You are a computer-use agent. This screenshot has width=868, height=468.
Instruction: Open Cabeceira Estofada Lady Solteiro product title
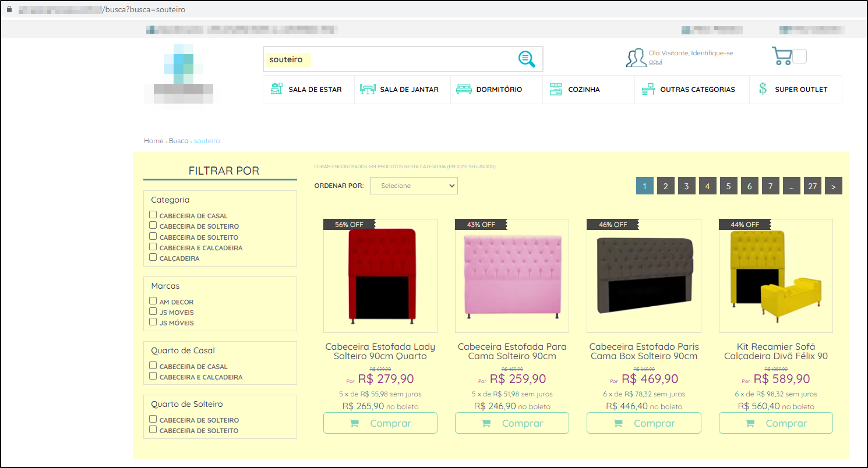(x=380, y=351)
